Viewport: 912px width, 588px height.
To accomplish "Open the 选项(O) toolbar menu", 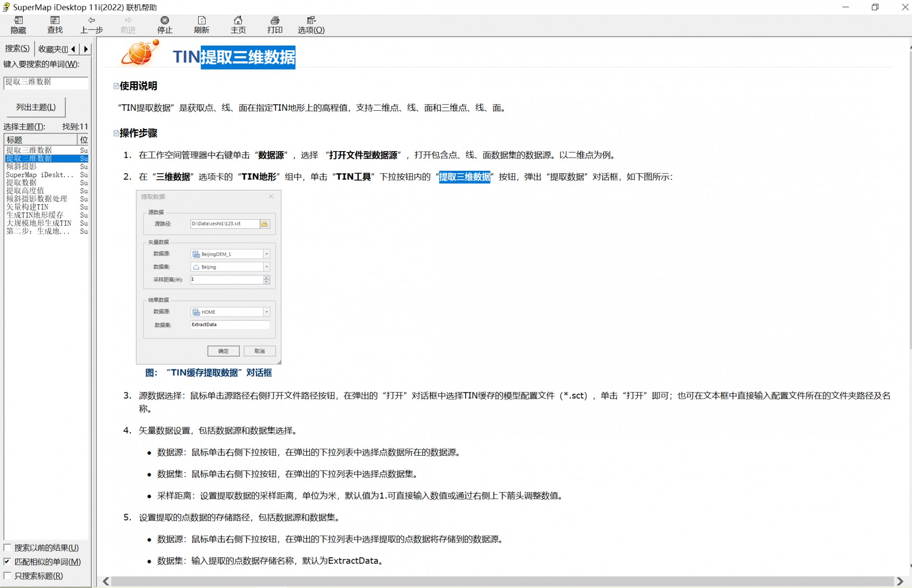I will pos(311,24).
